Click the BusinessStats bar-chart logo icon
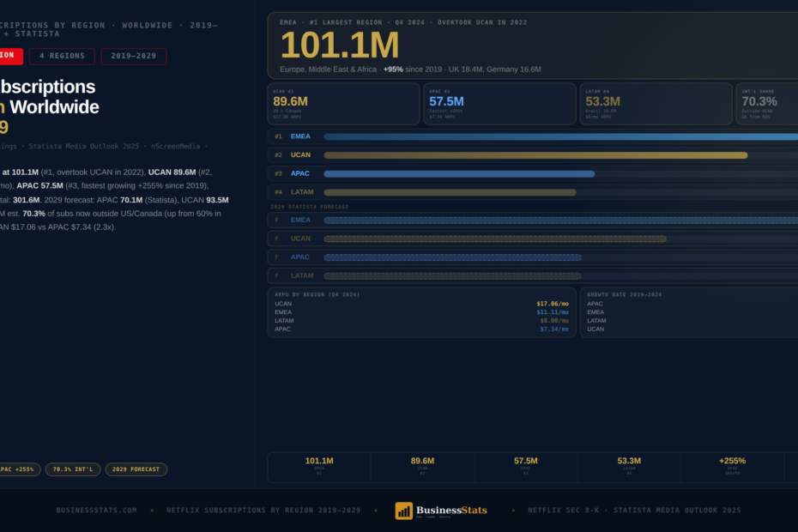This screenshot has width=798, height=532. [x=403, y=511]
